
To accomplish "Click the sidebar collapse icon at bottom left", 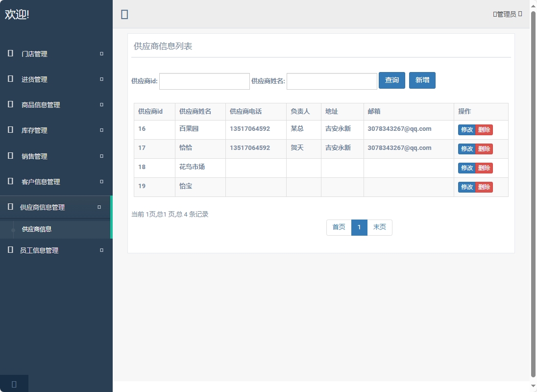I will (14, 383).
